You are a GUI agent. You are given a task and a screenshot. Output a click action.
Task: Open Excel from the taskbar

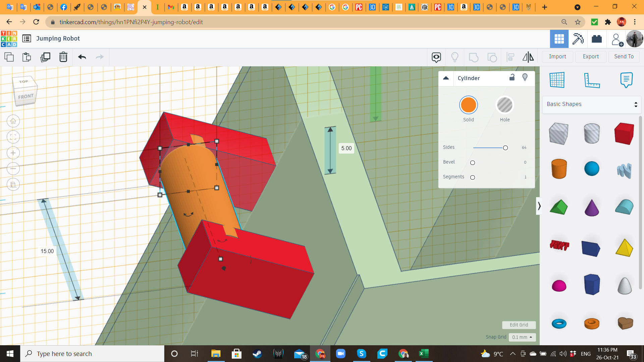click(424, 354)
